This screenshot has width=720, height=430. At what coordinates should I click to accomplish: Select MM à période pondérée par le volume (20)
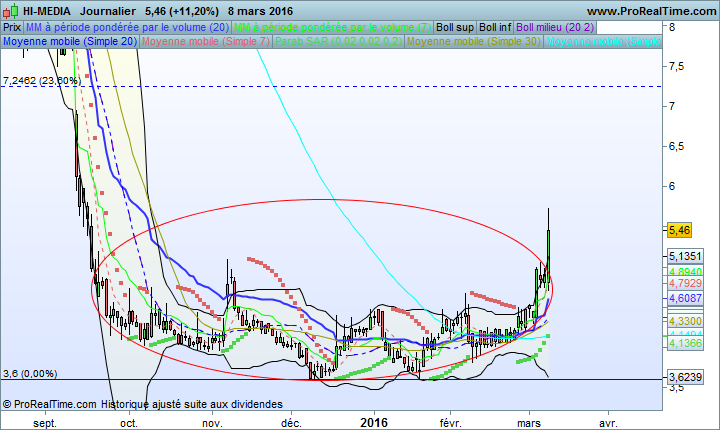point(127,27)
